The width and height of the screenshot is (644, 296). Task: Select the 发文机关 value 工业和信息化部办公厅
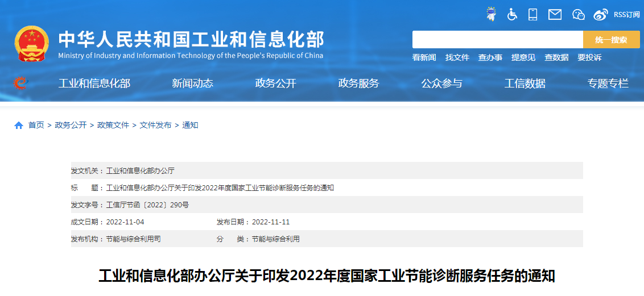pyautogui.click(x=141, y=170)
